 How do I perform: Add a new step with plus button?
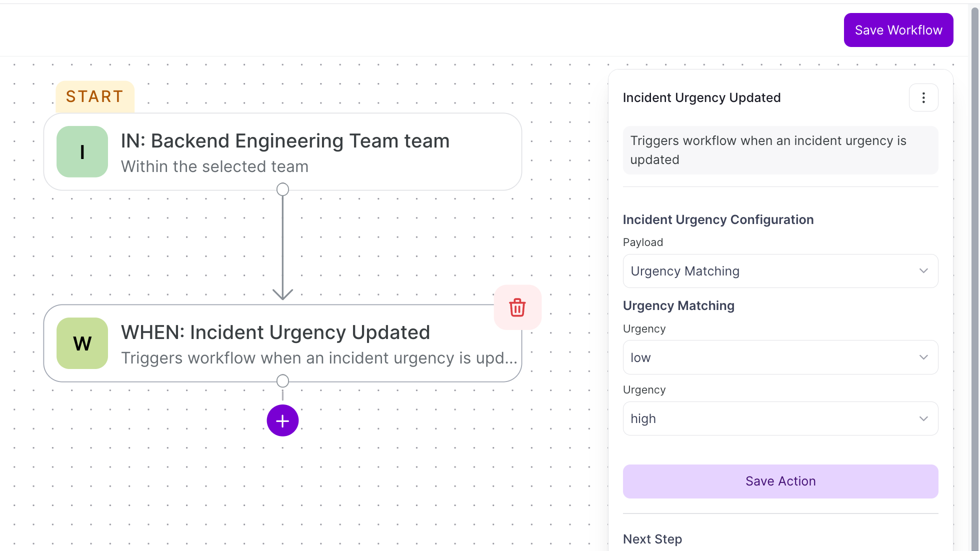tap(282, 420)
